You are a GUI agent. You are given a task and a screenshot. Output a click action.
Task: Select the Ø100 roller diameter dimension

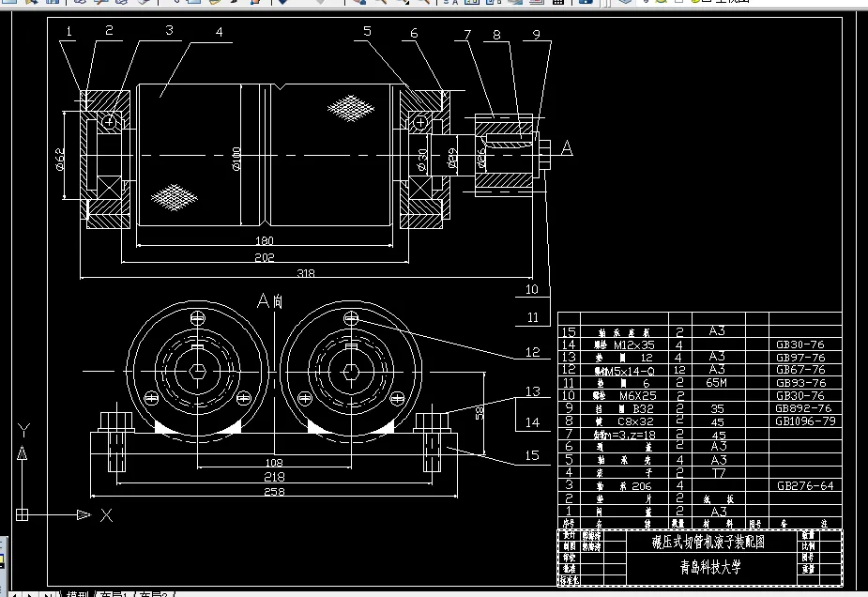click(236, 159)
